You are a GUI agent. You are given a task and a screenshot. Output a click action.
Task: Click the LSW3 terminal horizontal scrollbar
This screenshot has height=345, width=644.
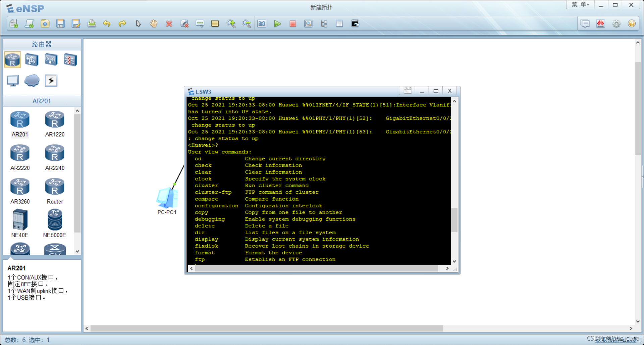(315, 268)
